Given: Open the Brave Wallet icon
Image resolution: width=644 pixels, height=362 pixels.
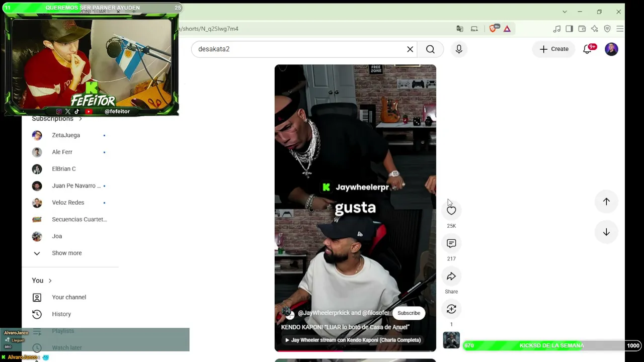Looking at the screenshot, I should click(582, 29).
